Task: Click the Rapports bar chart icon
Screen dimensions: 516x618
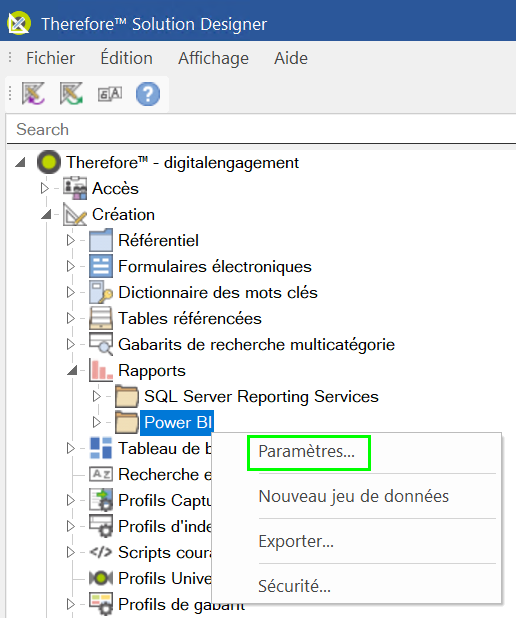Action: point(101,370)
